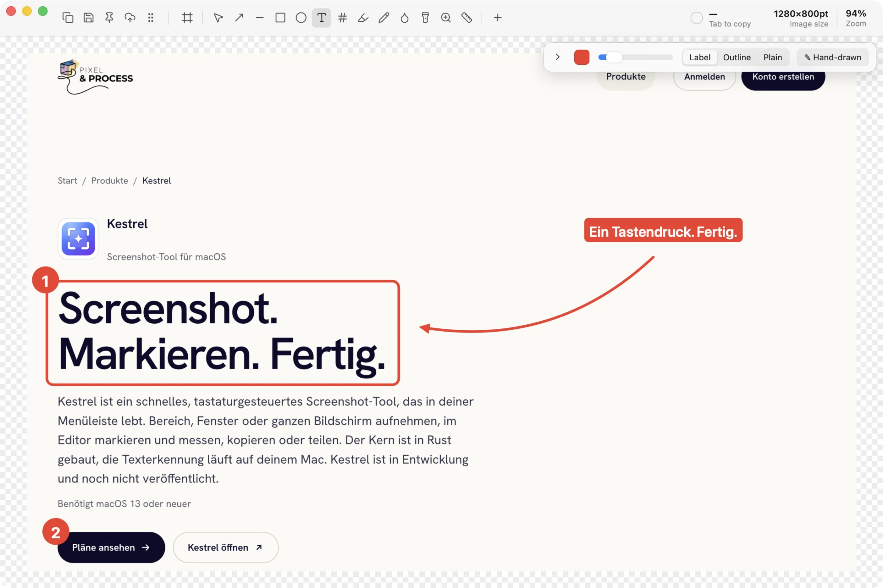Click the 'Tab to copy' hint text
This screenshot has width=883, height=588.
(x=730, y=24)
